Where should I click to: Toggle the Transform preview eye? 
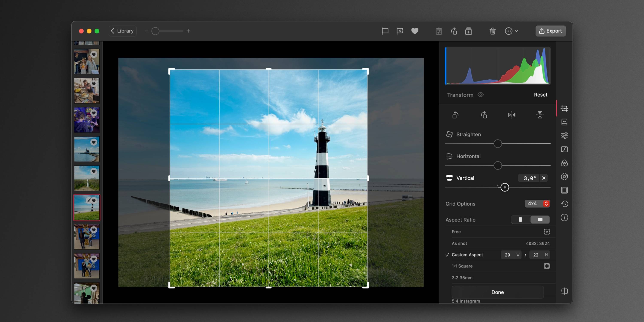(481, 95)
